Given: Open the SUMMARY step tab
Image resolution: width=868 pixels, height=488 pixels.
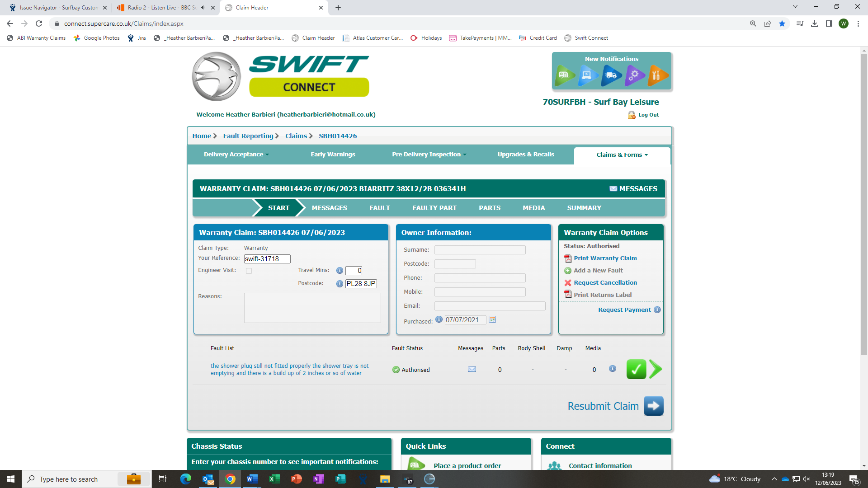Looking at the screenshot, I should [584, 208].
